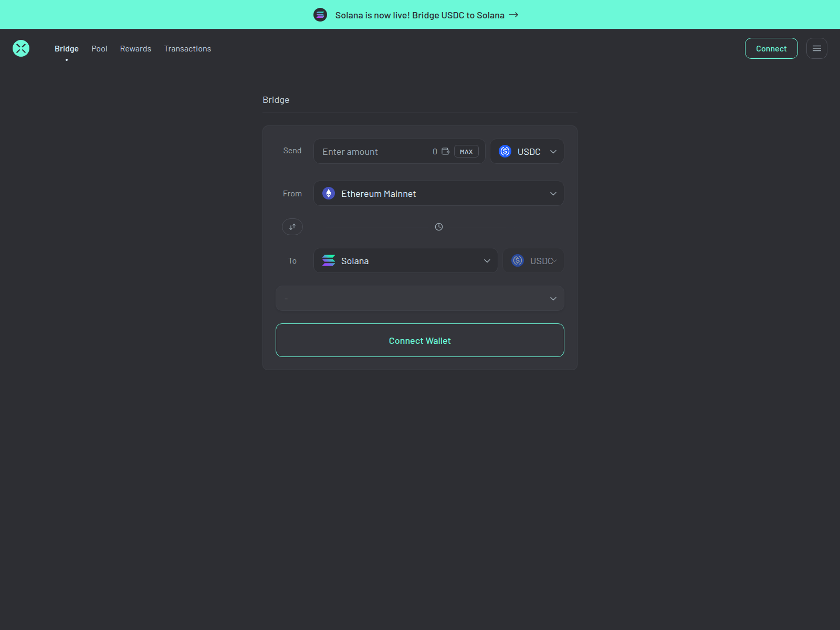Click the MAX amount button
Image resolution: width=840 pixels, height=630 pixels.
click(x=466, y=151)
